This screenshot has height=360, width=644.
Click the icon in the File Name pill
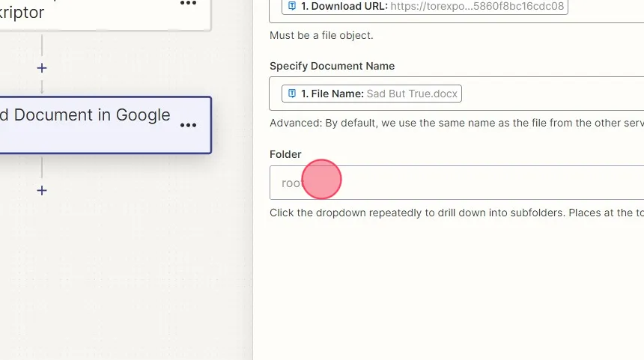tap(292, 94)
